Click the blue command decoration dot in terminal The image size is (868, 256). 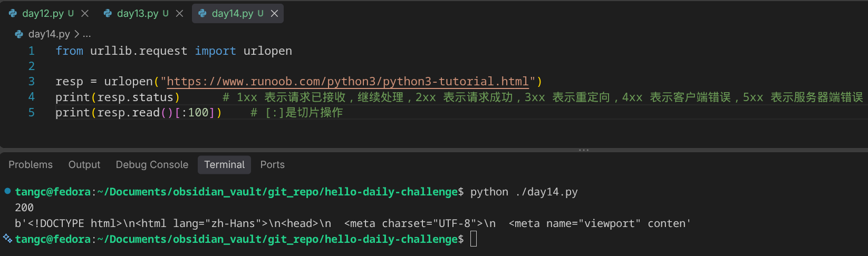coord(7,191)
